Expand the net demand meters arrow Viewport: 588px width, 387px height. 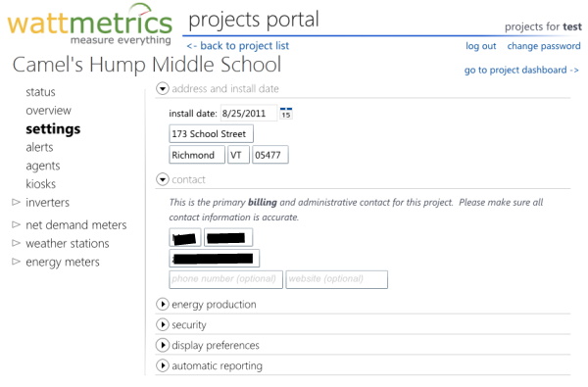(16, 224)
